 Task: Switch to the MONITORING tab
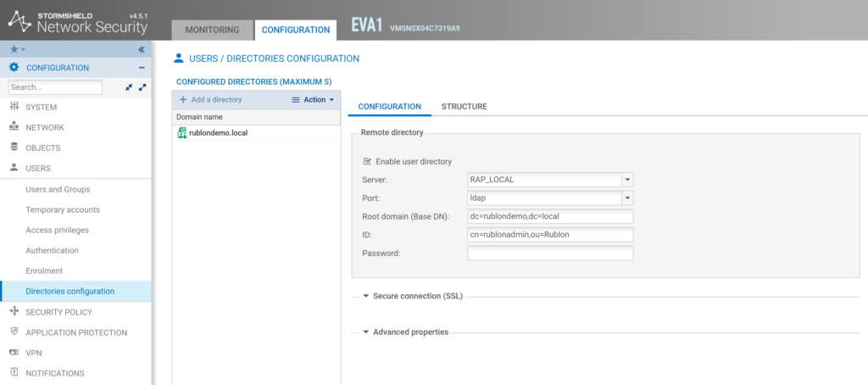[x=212, y=30]
